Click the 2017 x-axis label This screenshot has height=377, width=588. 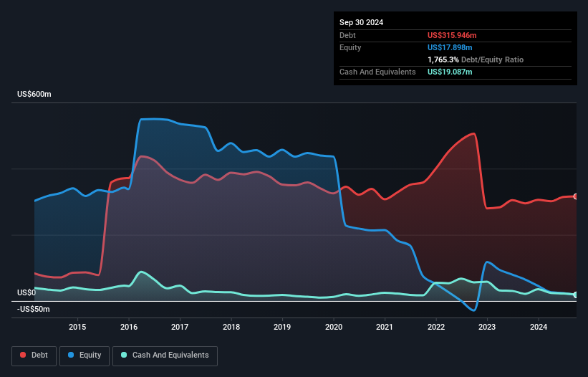[180, 327]
